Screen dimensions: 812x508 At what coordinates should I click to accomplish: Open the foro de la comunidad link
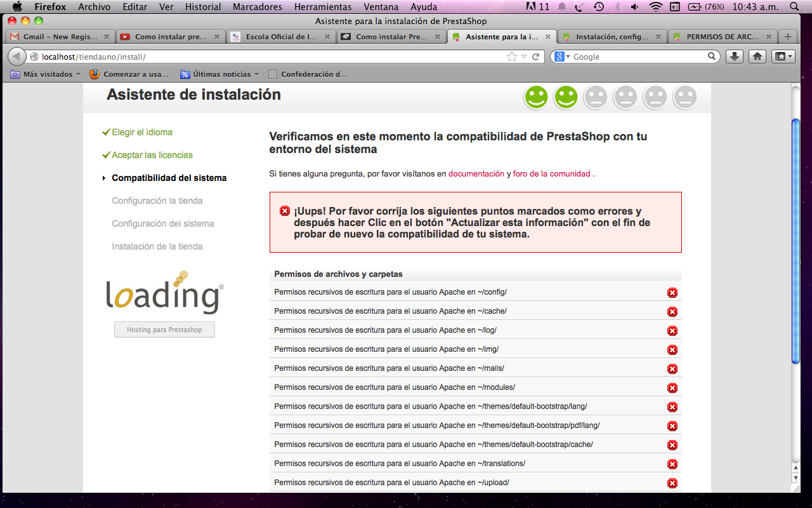tap(552, 173)
